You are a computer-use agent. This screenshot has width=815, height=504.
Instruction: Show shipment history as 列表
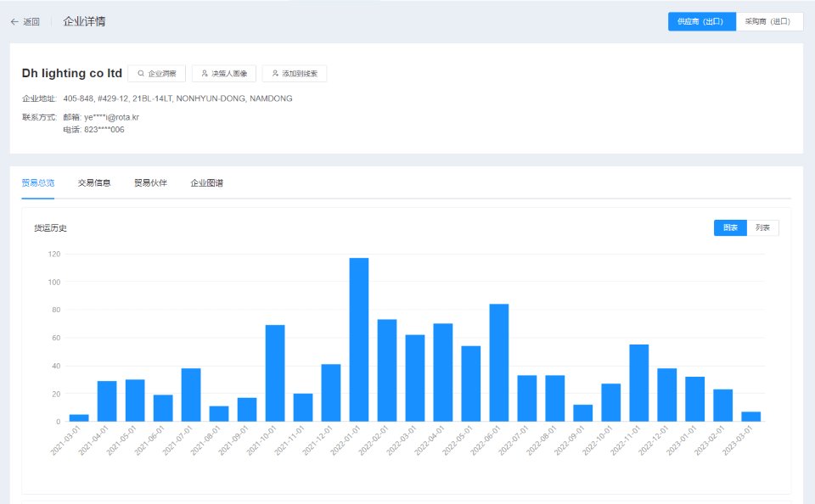tap(762, 227)
